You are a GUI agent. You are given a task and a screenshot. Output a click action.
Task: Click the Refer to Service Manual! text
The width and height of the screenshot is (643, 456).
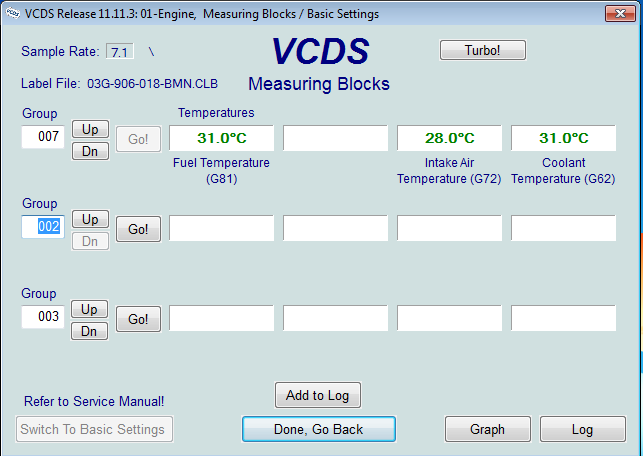(94, 401)
